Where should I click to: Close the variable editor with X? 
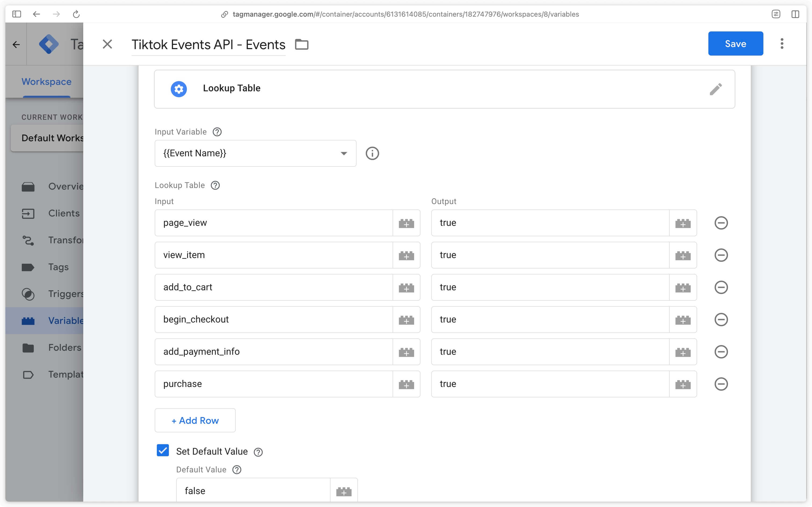click(x=107, y=44)
